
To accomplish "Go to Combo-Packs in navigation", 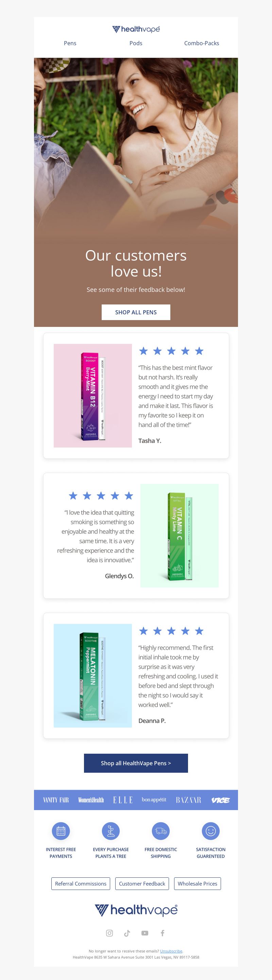I will click(202, 43).
